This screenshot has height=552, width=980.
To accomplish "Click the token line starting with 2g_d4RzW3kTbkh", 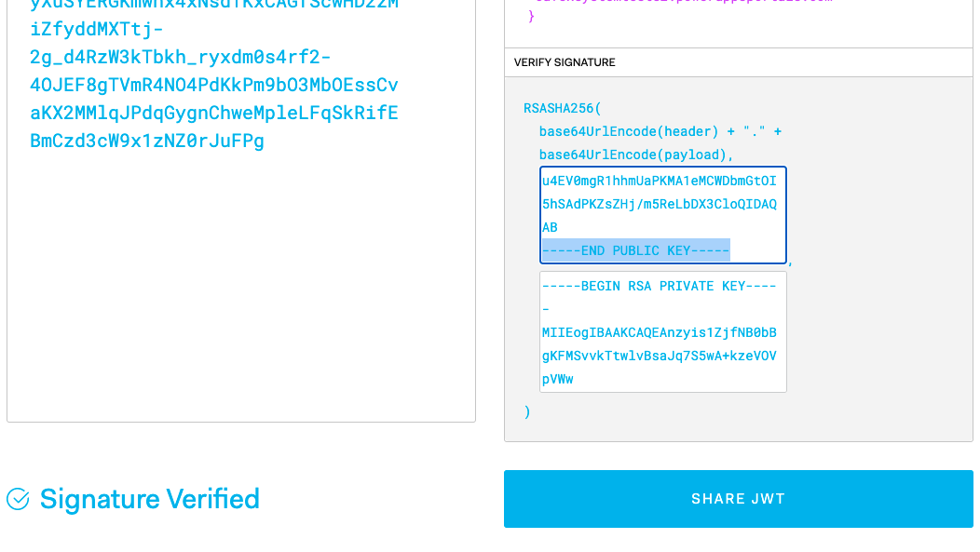I will coord(180,57).
